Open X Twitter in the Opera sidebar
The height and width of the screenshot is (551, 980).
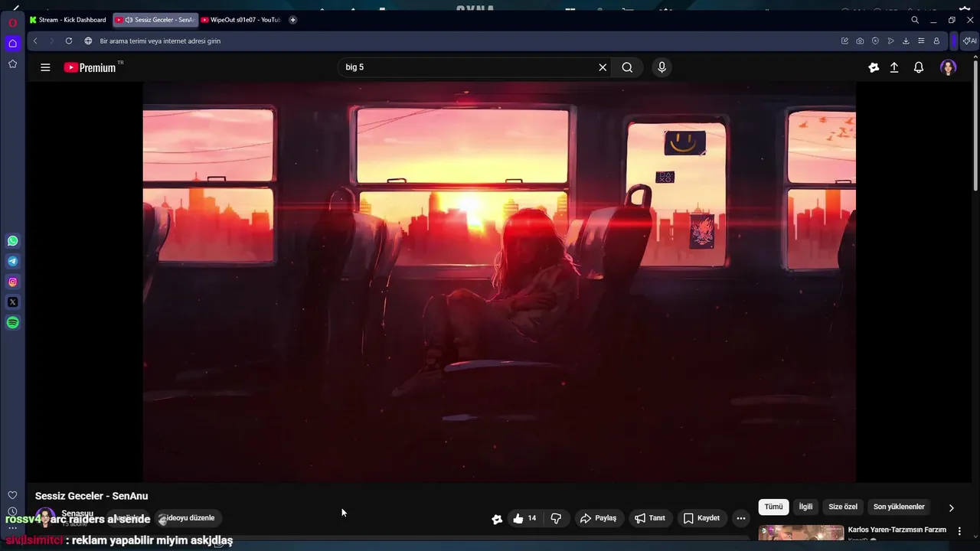(13, 302)
